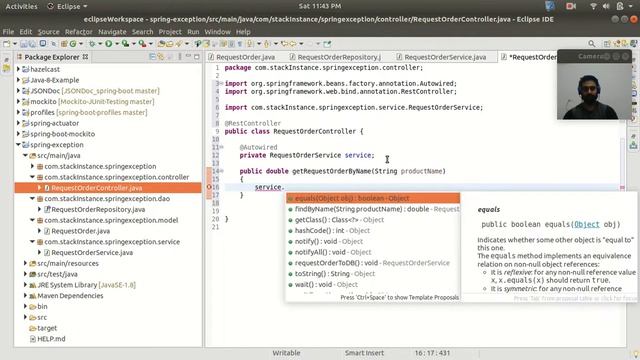The image size is (640, 360).
Task: Open the Debug icon dropdown arrow
Action: click(x=100, y=44)
